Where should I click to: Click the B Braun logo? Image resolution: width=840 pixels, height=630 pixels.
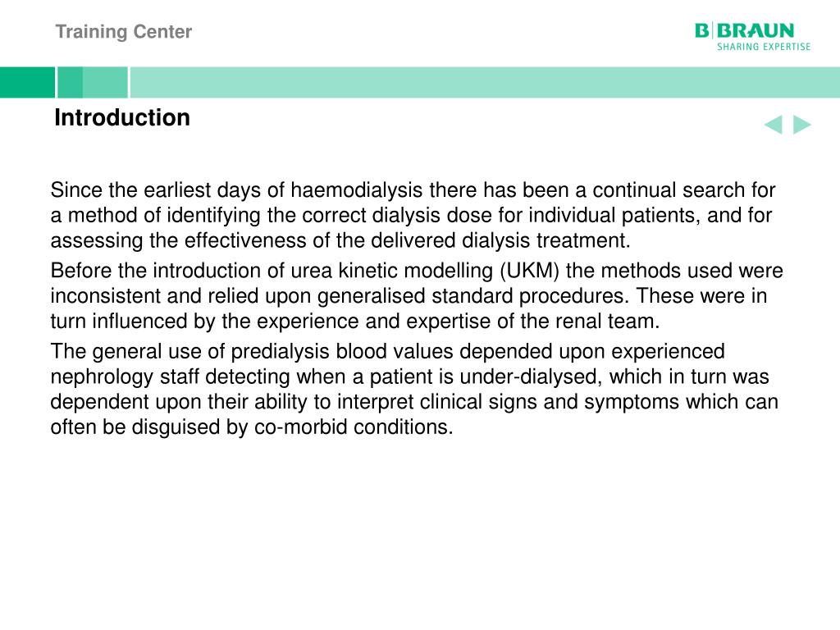pyautogui.click(x=745, y=30)
